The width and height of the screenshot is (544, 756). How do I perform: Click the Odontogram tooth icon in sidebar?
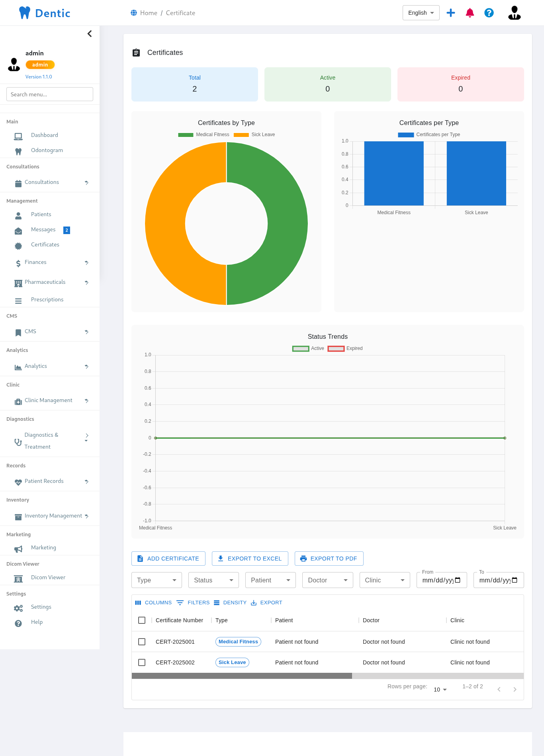coord(18,151)
